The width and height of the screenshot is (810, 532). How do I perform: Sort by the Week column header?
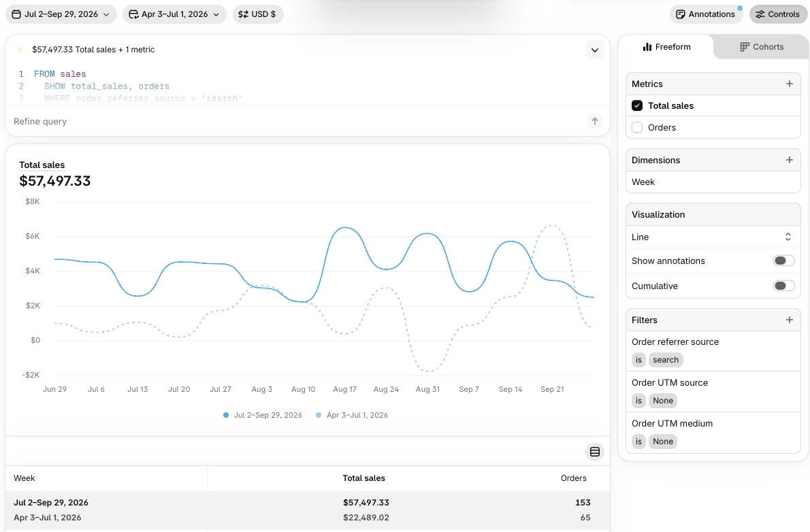(25, 478)
